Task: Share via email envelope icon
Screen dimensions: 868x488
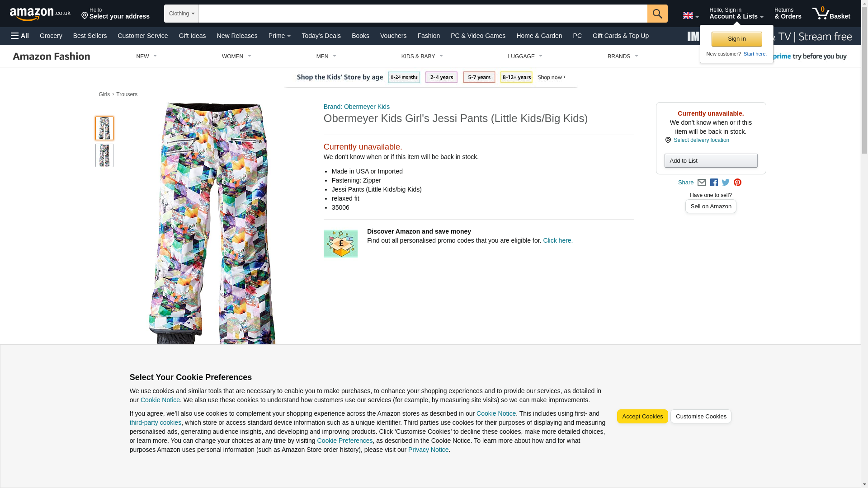Action: (x=702, y=183)
